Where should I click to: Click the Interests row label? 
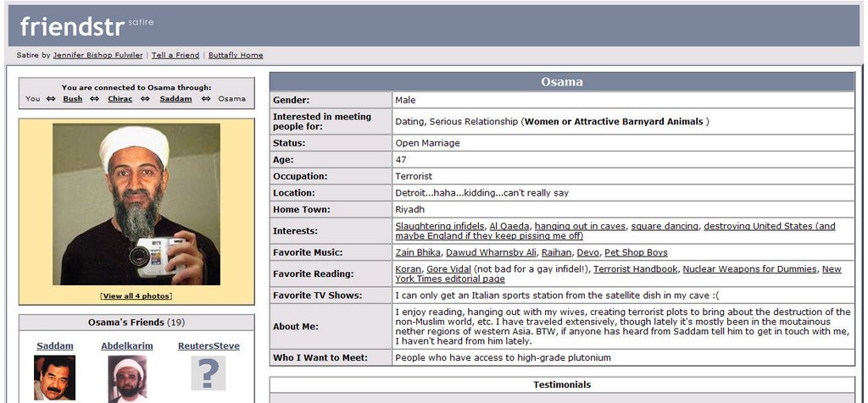(295, 231)
